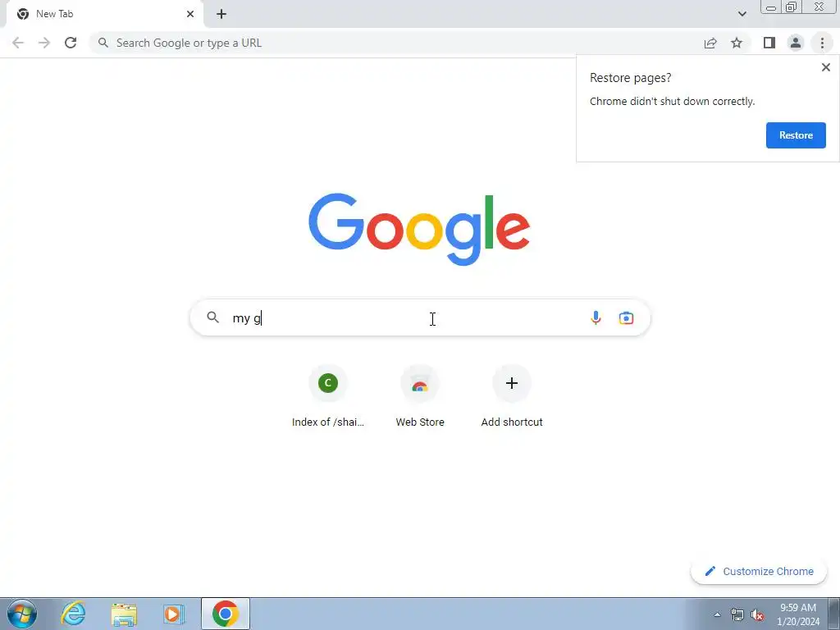840x630 pixels.
Task: Open the network tray icon
Action: (x=737, y=614)
